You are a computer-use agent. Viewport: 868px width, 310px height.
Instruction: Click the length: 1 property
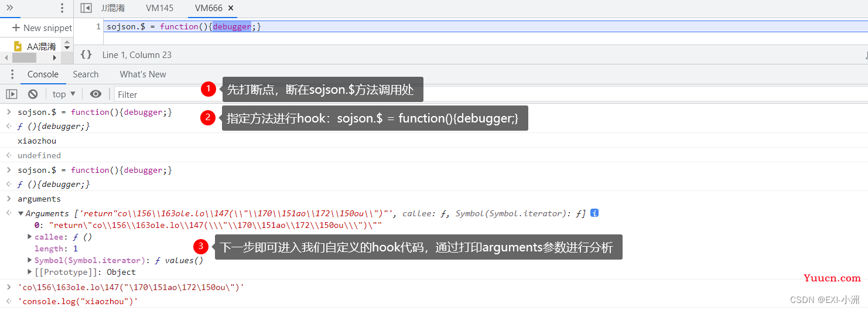coord(56,248)
